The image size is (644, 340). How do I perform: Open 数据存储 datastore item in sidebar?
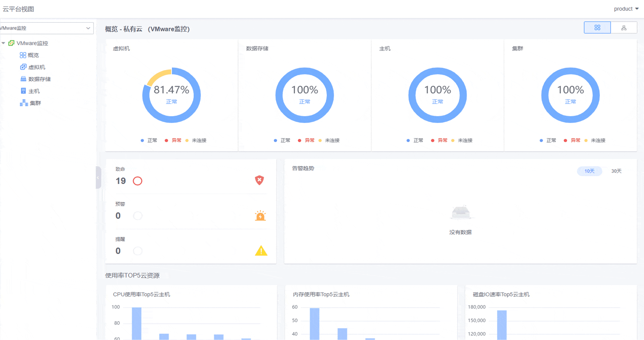(39, 79)
